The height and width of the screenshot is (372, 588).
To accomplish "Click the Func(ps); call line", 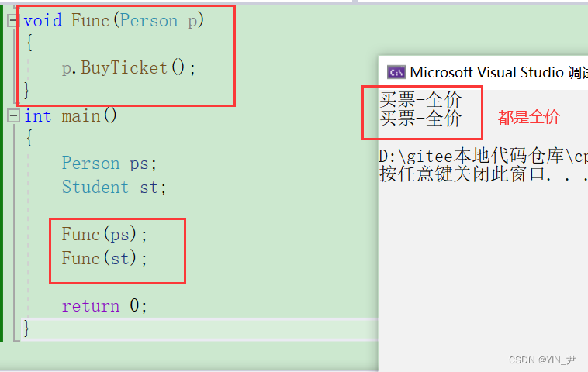I will pyautogui.click(x=105, y=235).
